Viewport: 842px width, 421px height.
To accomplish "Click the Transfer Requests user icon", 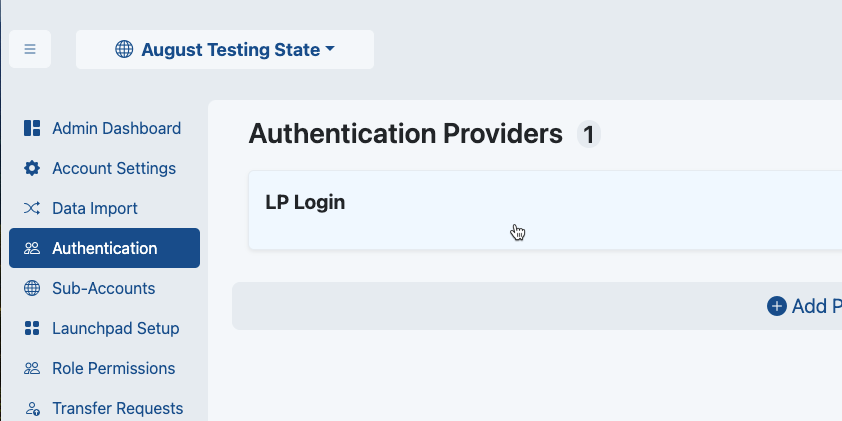I will click(x=32, y=408).
